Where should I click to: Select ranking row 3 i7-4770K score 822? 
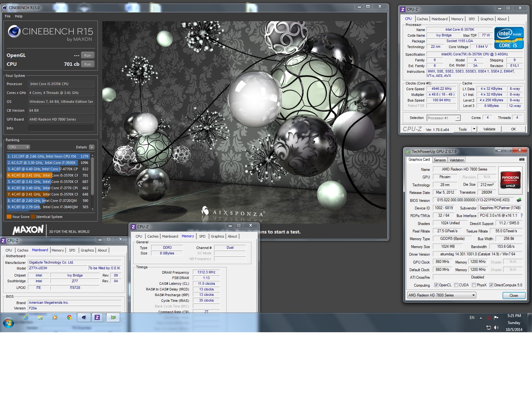(x=48, y=169)
